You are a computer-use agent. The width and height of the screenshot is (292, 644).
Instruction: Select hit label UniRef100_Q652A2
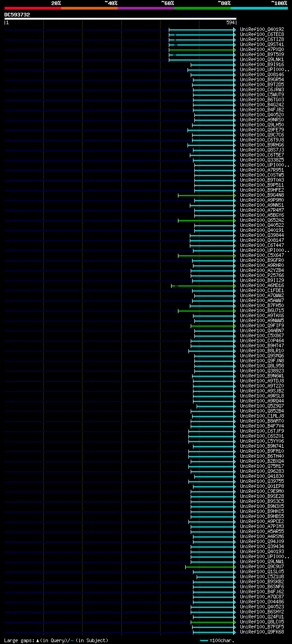[262, 220]
